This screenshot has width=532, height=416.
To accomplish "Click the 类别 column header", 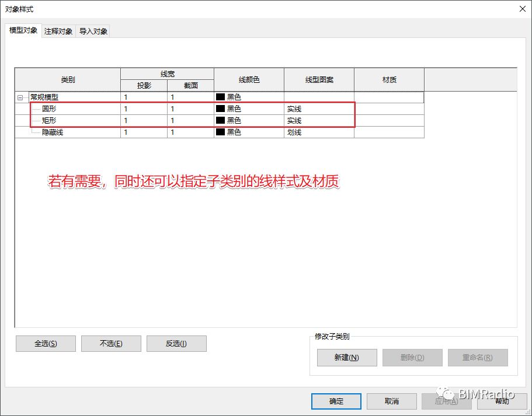I will click(x=68, y=80).
